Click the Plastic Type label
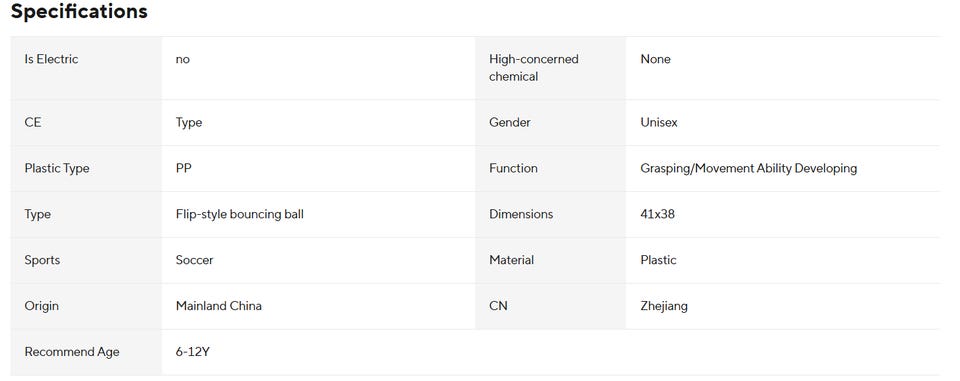 click(56, 168)
